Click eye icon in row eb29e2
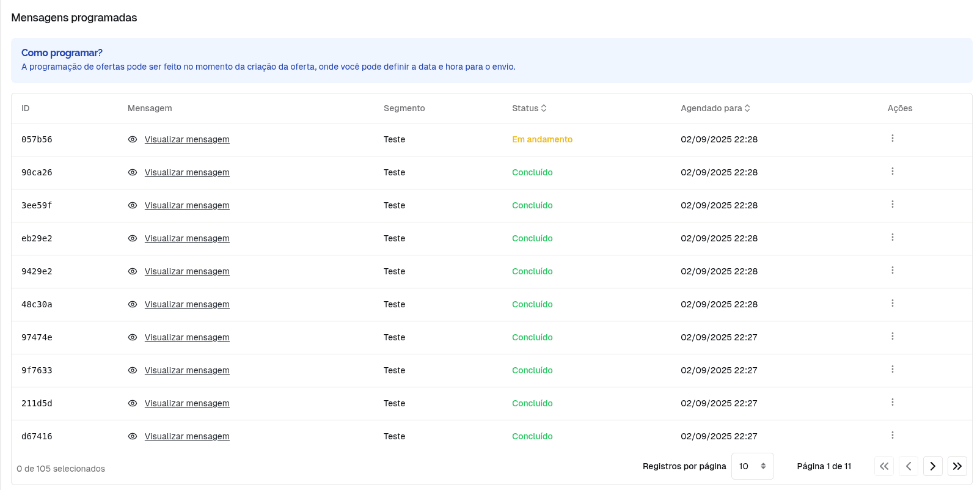The width and height of the screenshot is (980, 490). pyautogui.click(x=132, y=238)
